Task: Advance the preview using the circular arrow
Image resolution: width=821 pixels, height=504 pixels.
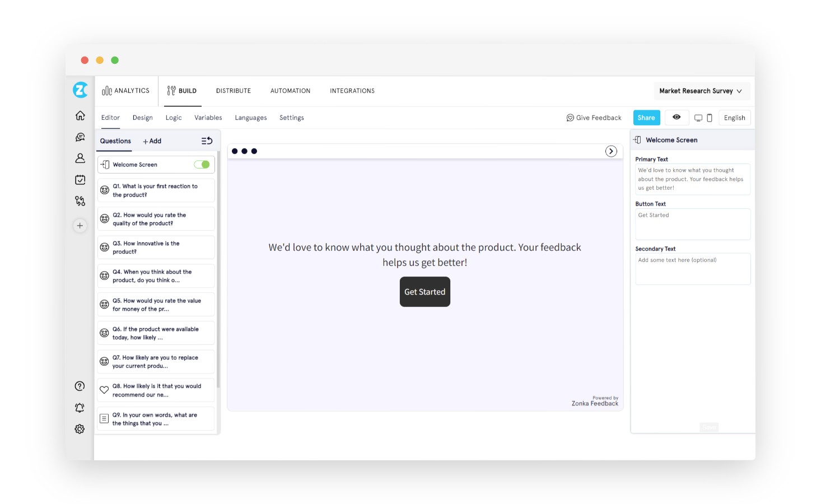Action: [x=611, y=151]
